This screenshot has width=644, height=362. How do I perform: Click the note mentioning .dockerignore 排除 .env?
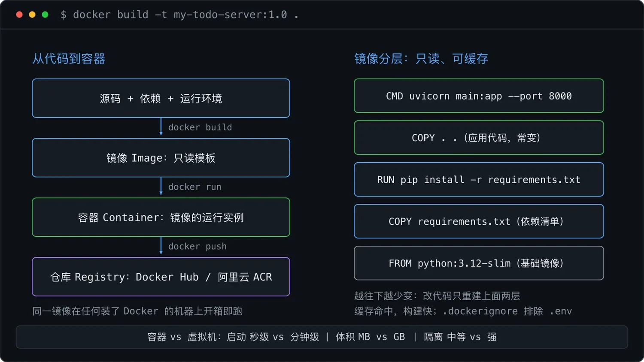(x=463, y=311)
